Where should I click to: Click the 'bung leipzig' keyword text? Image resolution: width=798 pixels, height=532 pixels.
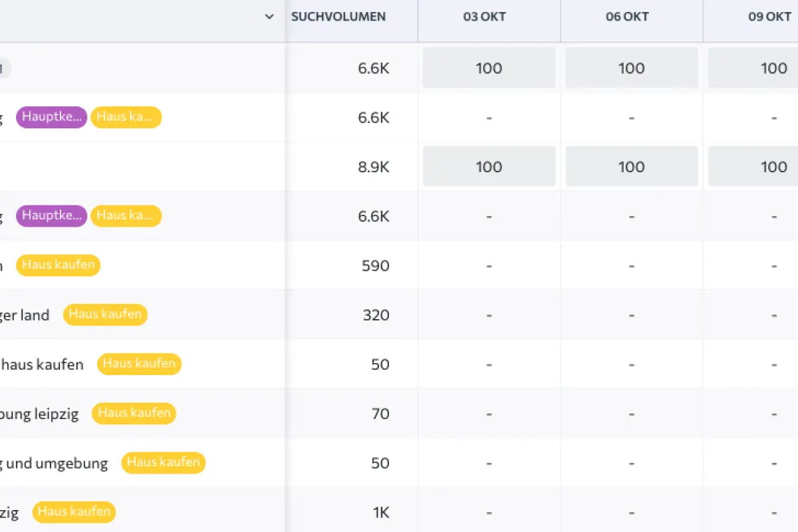coord(39,414)
